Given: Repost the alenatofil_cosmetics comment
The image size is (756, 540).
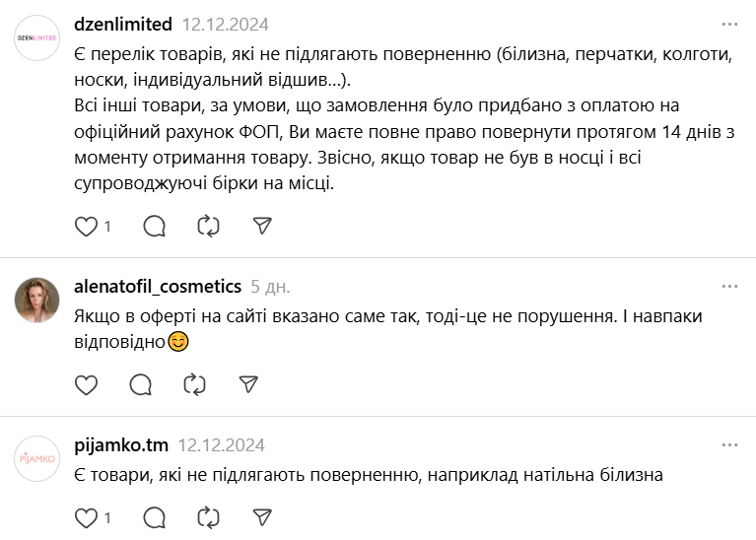Looking at the screenshot, I should pos(194,384).
